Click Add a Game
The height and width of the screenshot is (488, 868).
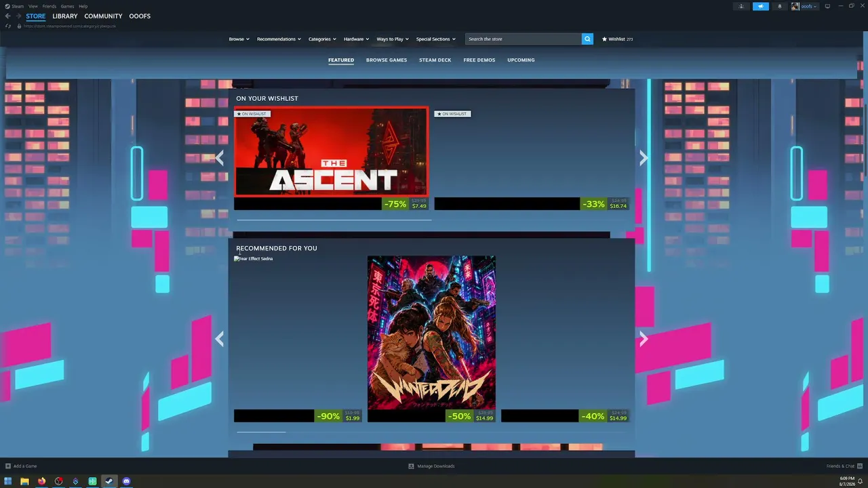coord(25,466)
